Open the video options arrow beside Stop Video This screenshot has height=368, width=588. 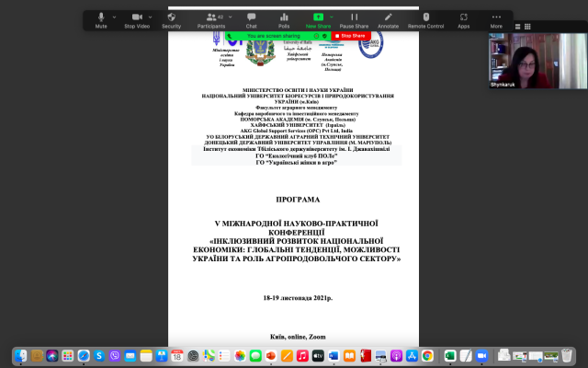click(150, 17)
